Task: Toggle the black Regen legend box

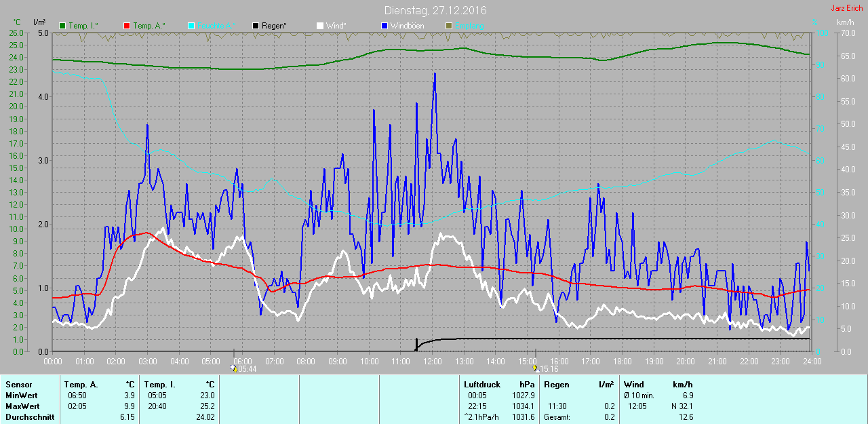Action: 256,26
